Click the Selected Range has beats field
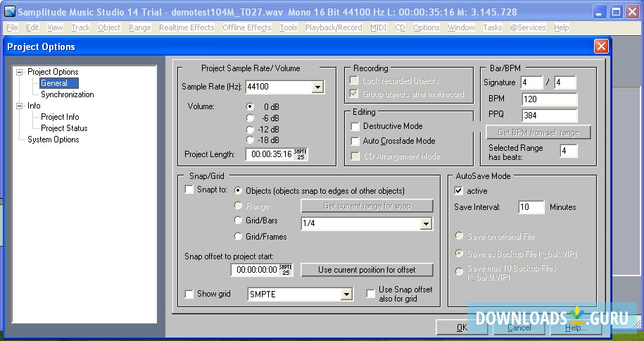The width and height of the screenshot is (644, 341). coord(569,151)
